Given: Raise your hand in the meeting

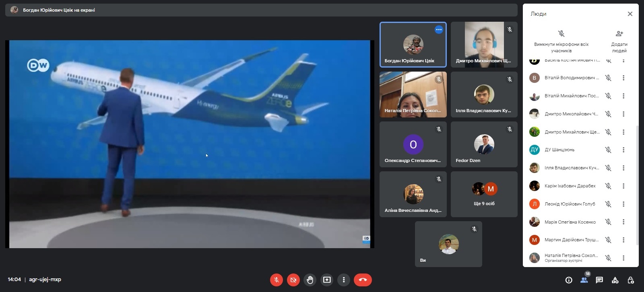Looking at the screenshot, I should (x=310, y=280).
